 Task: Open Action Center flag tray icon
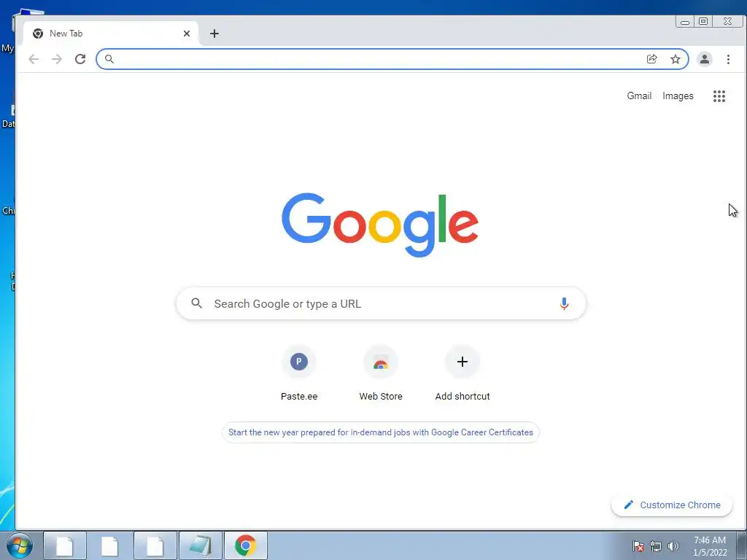click(x=638, y=546)
